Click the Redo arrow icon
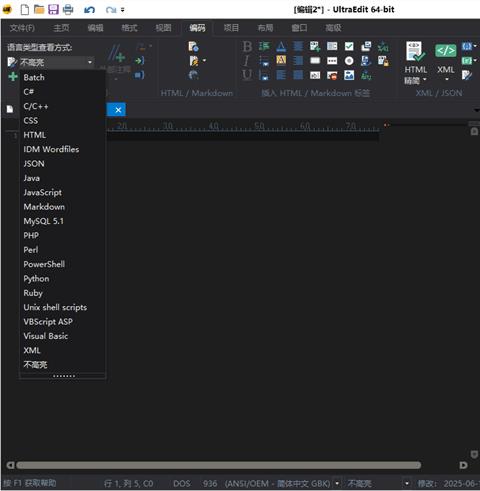480x491 pixels. [110, 10]
